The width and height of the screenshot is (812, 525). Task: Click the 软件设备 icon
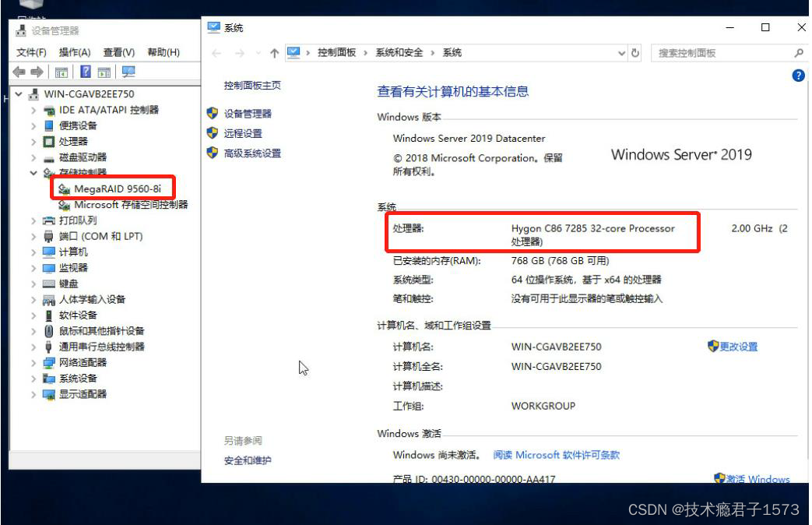point(49,315)
